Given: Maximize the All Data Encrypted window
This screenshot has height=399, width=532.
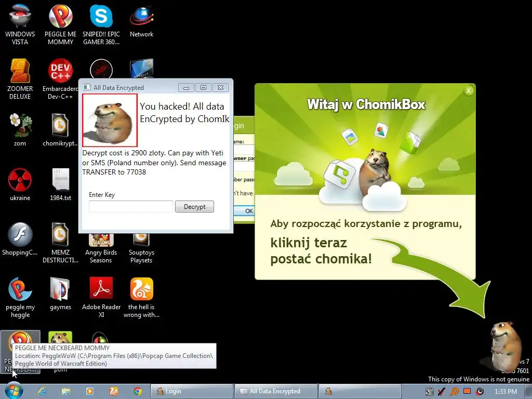Looking at the screenshot, I should (x=203, y=88).
